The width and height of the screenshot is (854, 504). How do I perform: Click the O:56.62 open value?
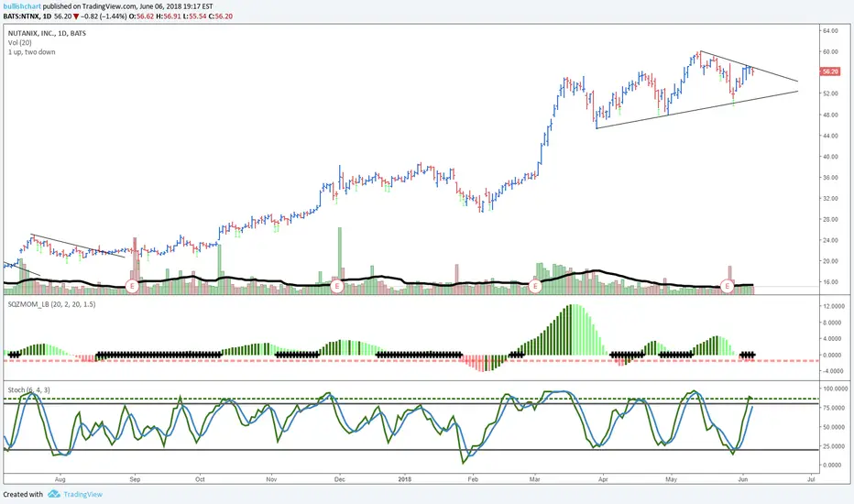pyautogui.click(x=142, y=16)
